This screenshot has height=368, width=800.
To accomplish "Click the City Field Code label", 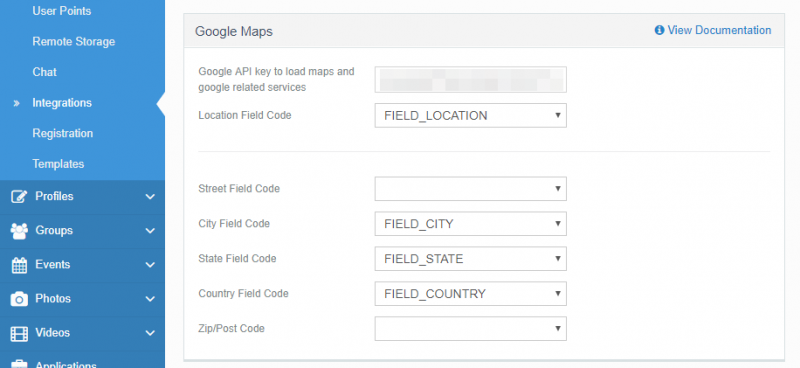I will coord(234,224).
